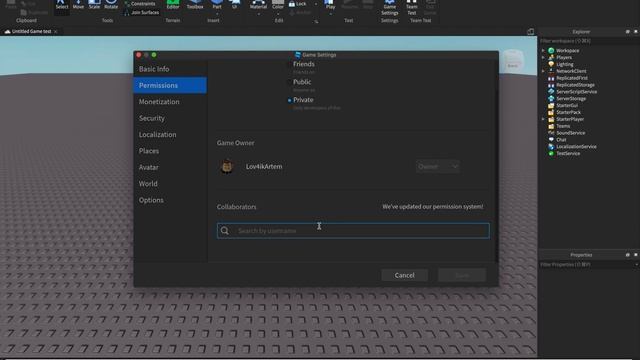Click the ReplicatedStorage icon in Explorer

click(551, 85)
